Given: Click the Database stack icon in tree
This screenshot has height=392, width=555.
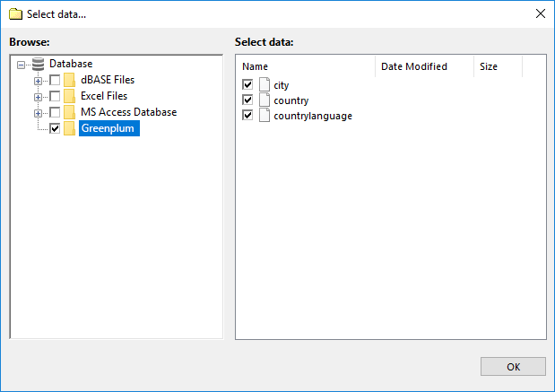Looking at the screenshot, I should tap(38, 64).
